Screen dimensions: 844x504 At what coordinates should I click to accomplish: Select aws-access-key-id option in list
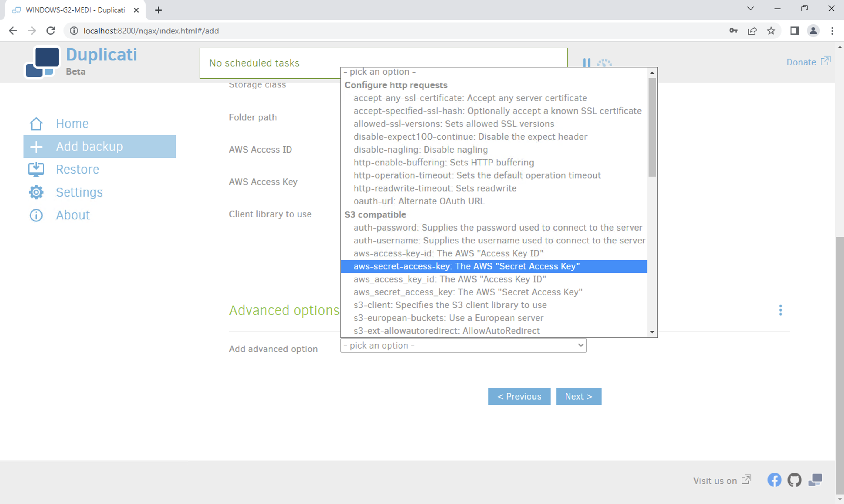click(x=448, y=253)
